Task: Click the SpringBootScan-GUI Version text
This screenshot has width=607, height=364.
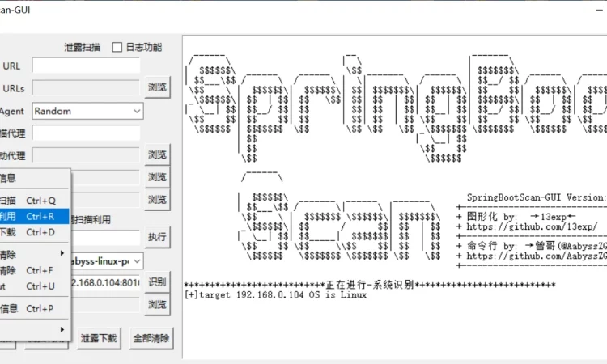Action: (x=536, y=197)
